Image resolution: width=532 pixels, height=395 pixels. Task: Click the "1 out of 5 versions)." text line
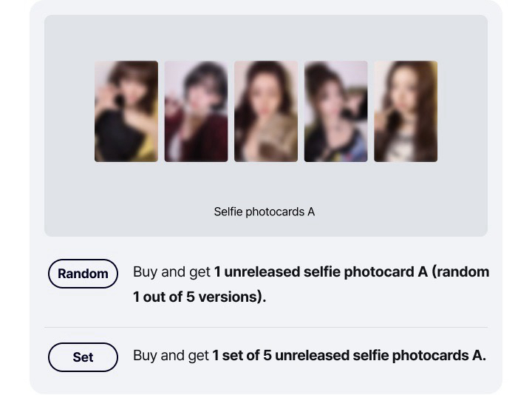click(x=199, y=297)
